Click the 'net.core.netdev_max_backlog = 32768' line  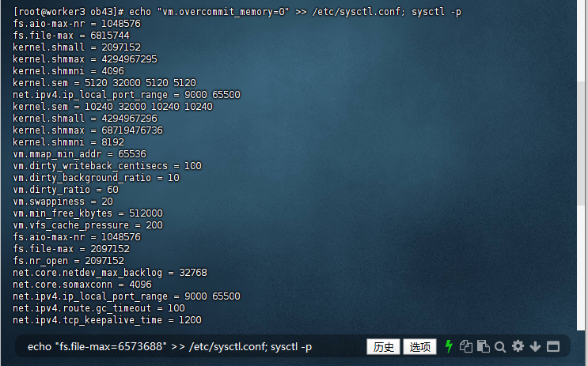coord(110,273)
